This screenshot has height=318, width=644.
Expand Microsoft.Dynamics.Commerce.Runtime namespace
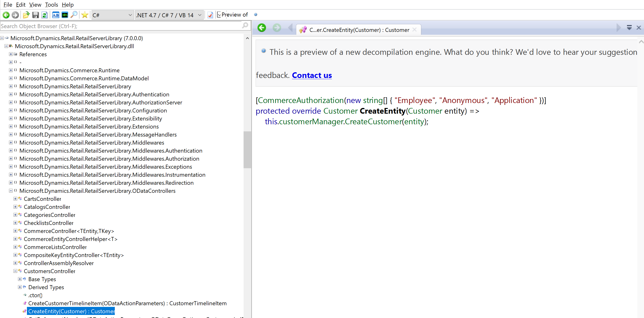[11, 70]
